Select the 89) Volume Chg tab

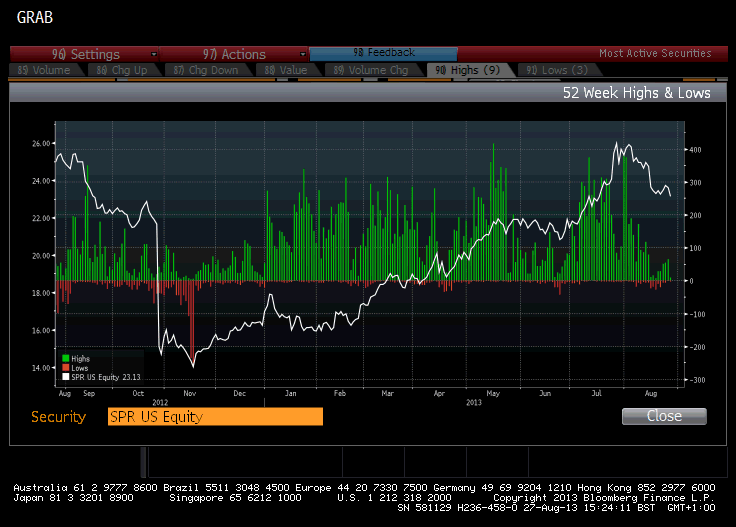[372, 70]
